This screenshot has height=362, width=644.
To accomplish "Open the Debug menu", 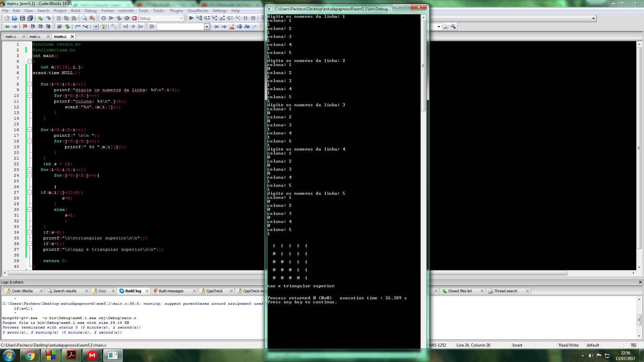I will point(91,11).
